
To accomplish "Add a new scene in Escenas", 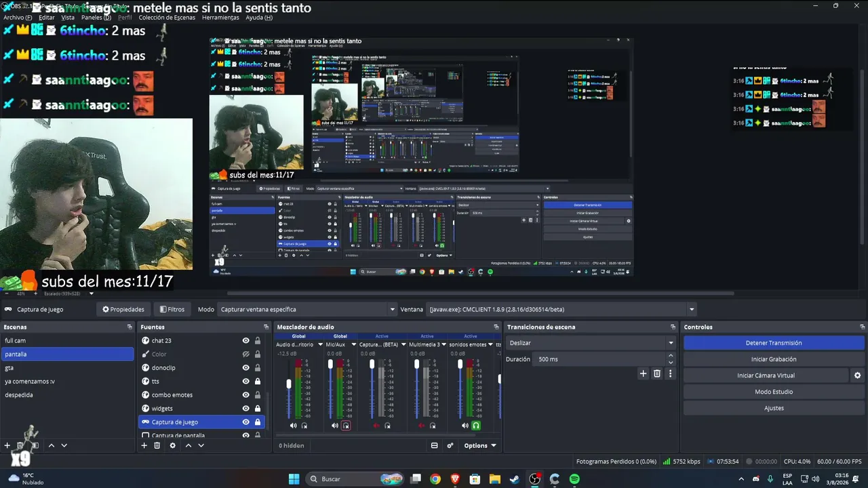I will [7, 445].
